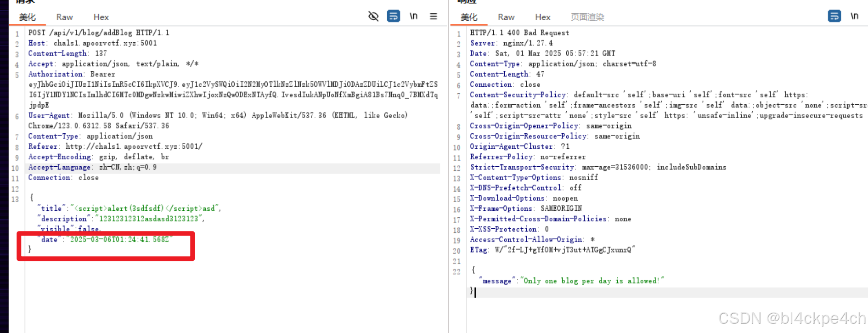This screenshot has height=333, width=868.
Task: Click the request Content-Type: application/json line
Action: 90,136
